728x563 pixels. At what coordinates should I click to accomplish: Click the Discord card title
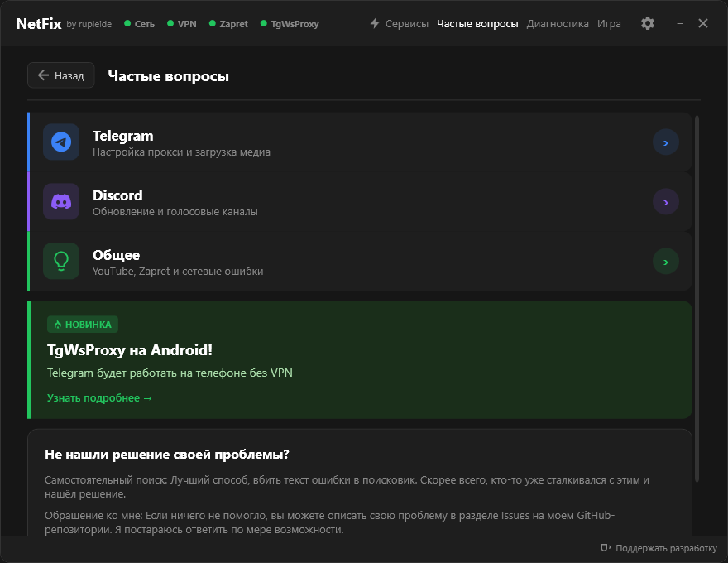pos(117,195)
